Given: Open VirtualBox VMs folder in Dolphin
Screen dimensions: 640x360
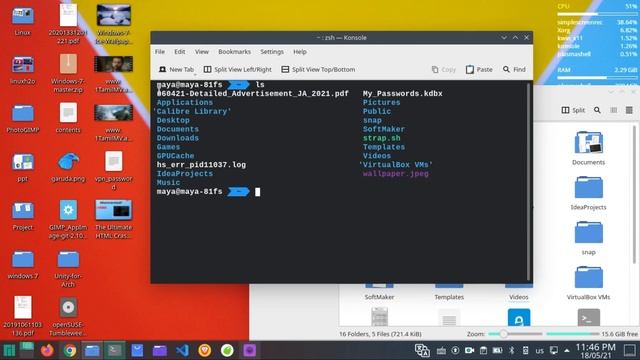Looking at the screenshot, I should coord(588,282).
